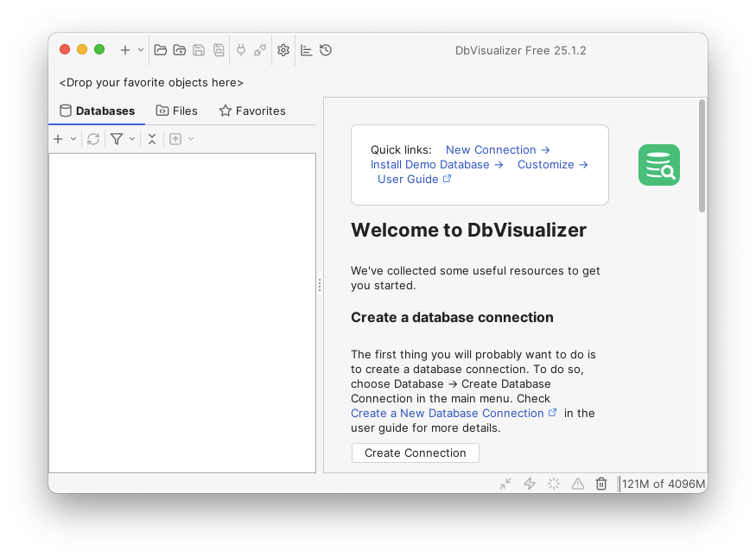Refresh the databases tree

coord(93,138)
